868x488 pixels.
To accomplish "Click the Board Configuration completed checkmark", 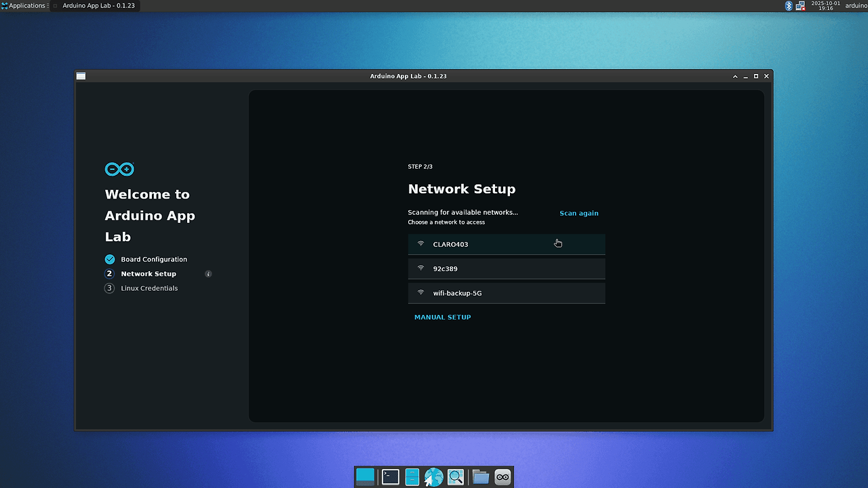I will point(110,259).
